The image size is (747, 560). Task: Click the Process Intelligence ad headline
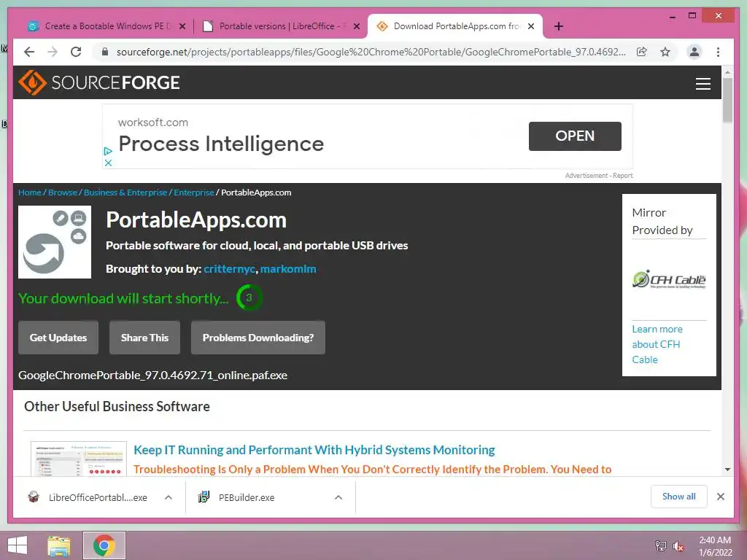coord(221,144)
